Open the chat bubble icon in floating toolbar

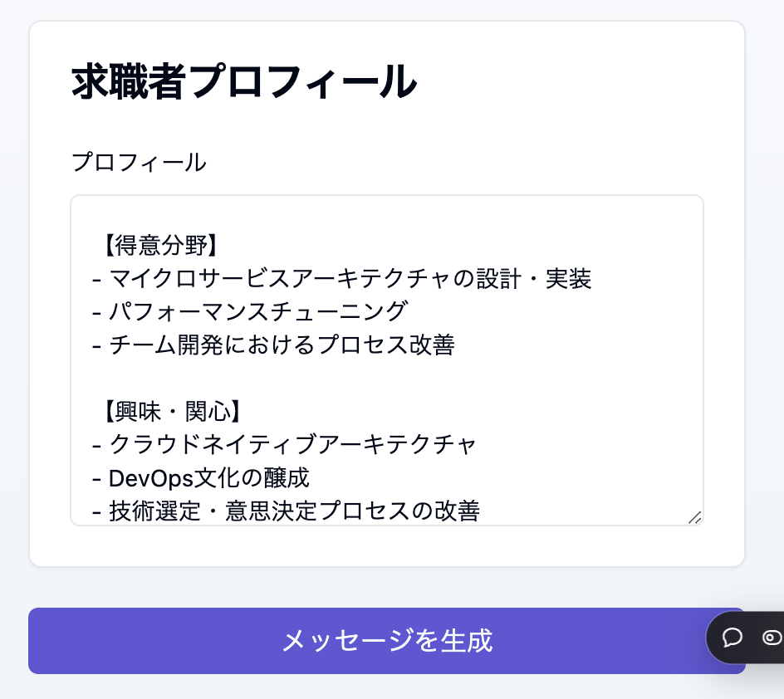732,638
